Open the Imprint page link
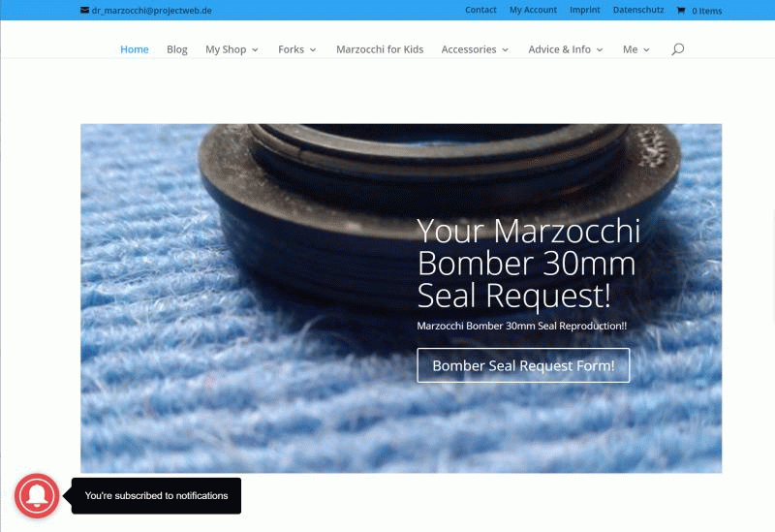This screenshot has width=775, height=532. [x=585, y=11]
